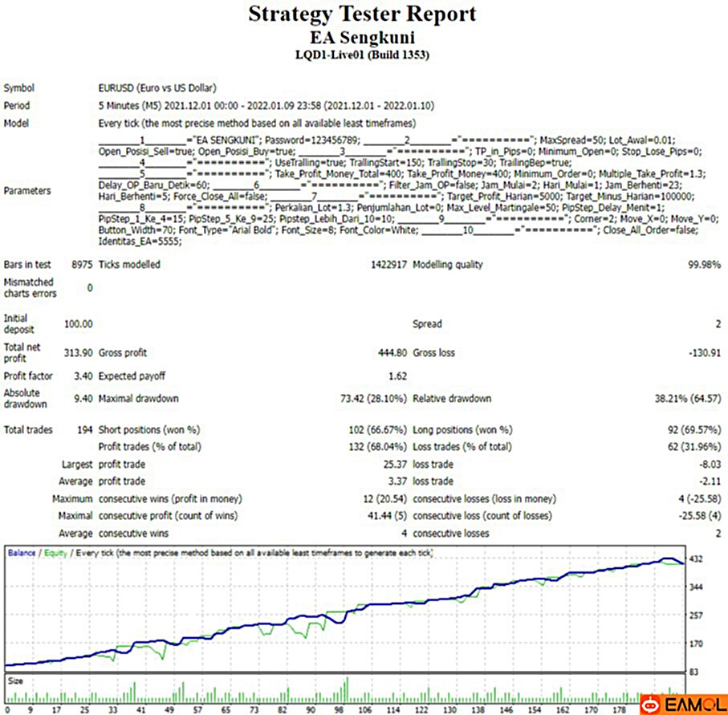
Task: Click the "Period" row label
Action: tap(17, 105)
